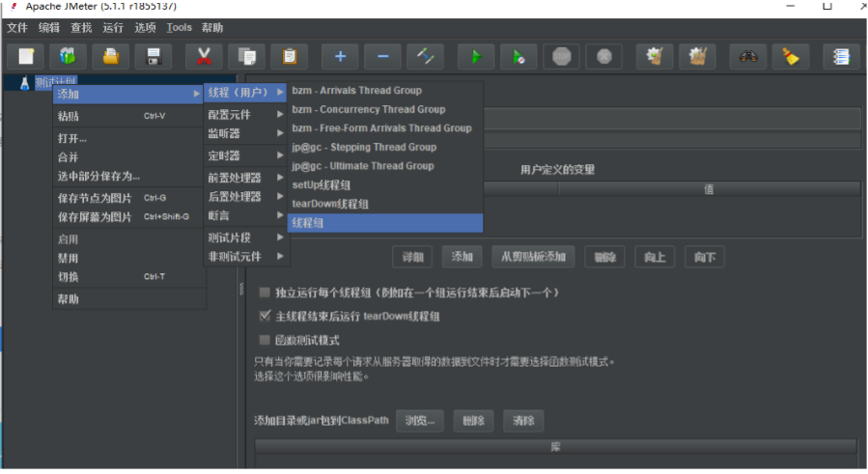This screenshot has width=868, height=474.
Task: Click the Shutdown test icon
Action: 604,57
